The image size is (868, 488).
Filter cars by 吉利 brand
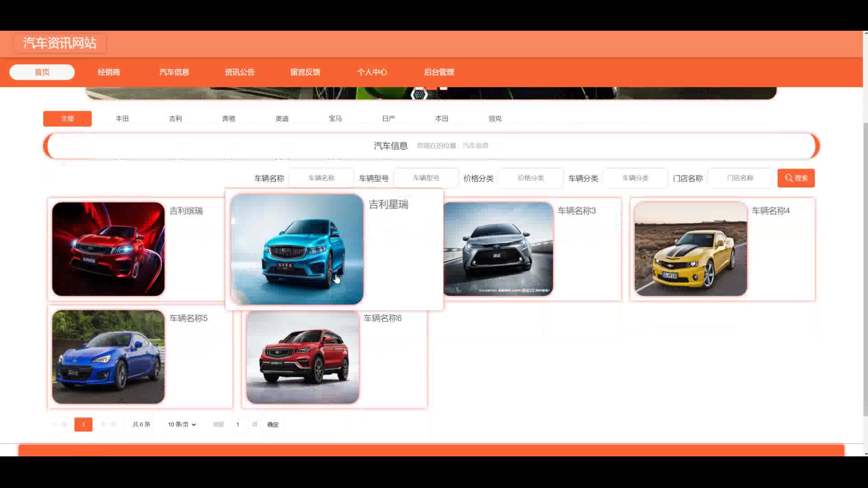point(175,118)
